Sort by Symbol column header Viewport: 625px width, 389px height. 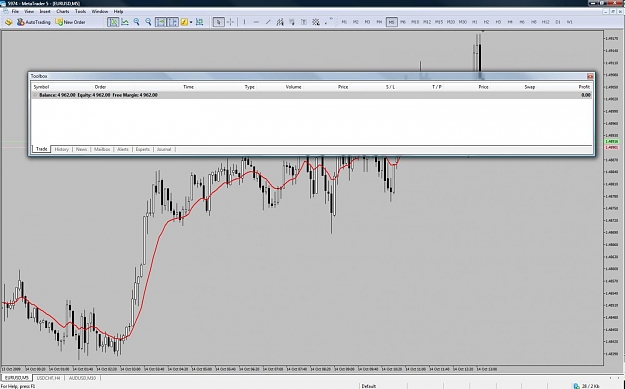(x=41, y=87)
